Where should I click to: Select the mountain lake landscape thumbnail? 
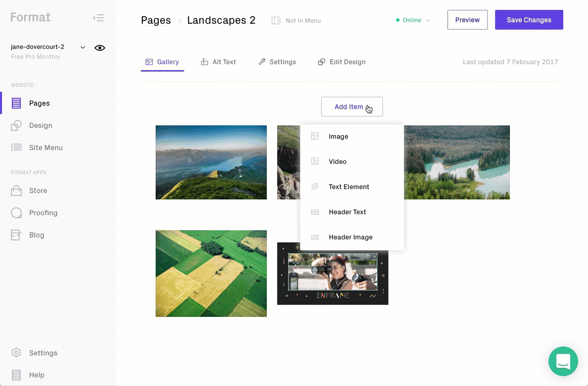211,162
